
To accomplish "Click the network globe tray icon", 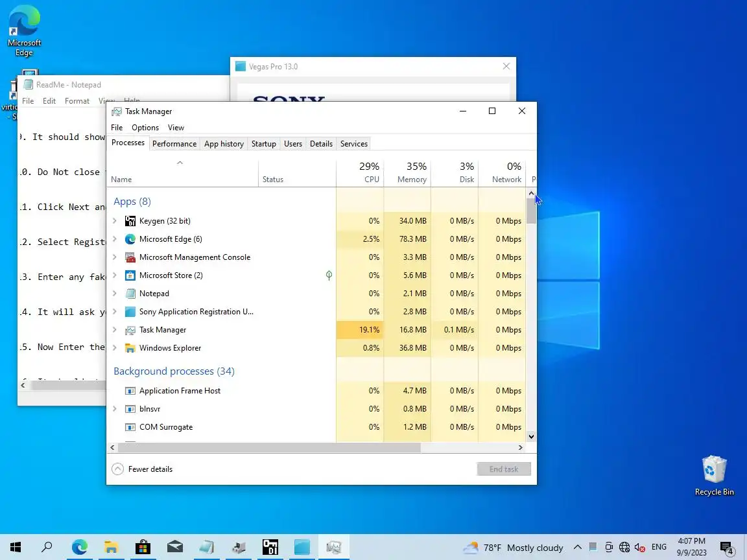I will 624,548.
